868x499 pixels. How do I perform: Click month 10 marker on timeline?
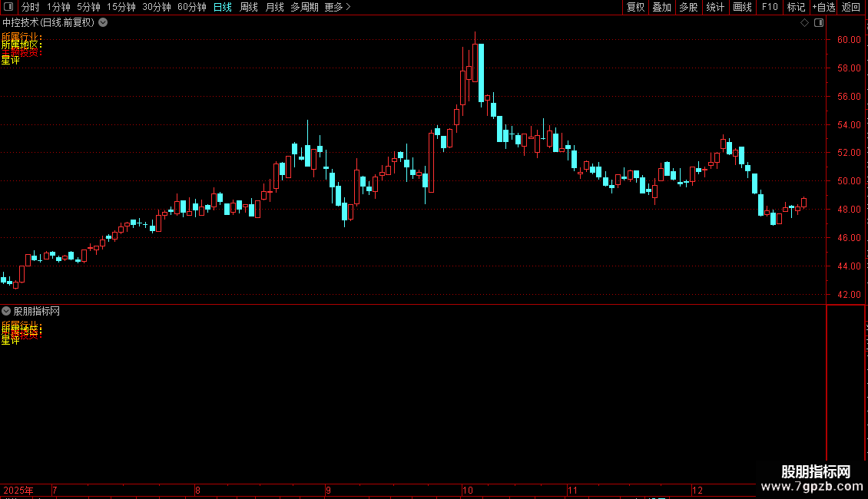(x=468, y=490)
